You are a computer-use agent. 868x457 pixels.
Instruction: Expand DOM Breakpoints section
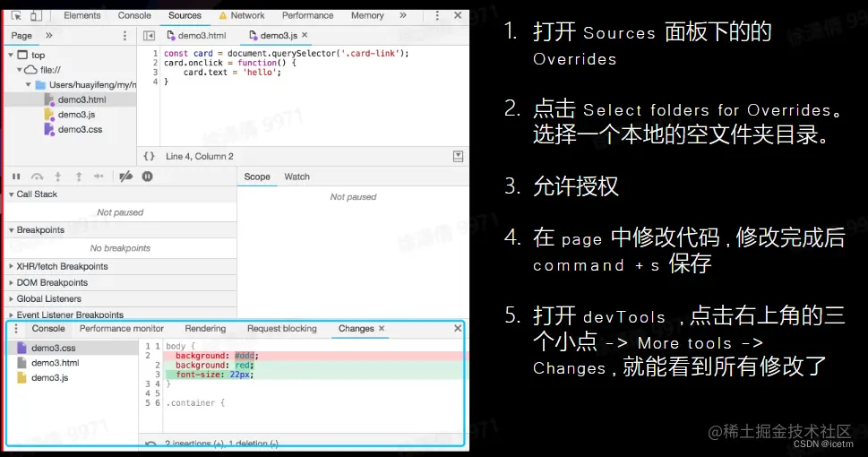pos(11,282)
